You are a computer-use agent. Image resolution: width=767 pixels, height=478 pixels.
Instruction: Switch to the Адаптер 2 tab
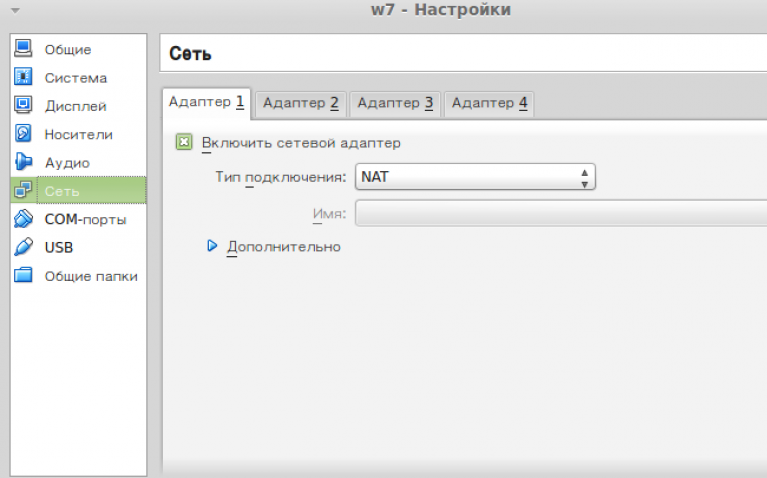(x=300, y=103)
